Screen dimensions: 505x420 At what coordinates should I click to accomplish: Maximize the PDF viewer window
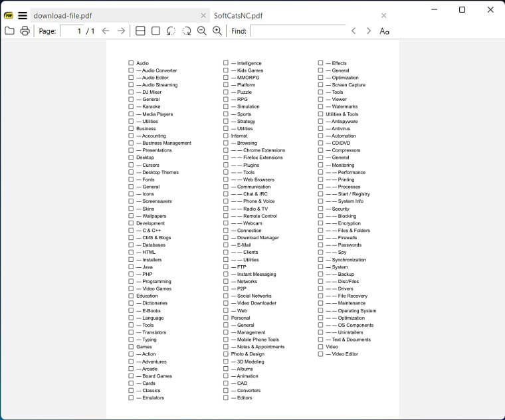click(462, 10)
